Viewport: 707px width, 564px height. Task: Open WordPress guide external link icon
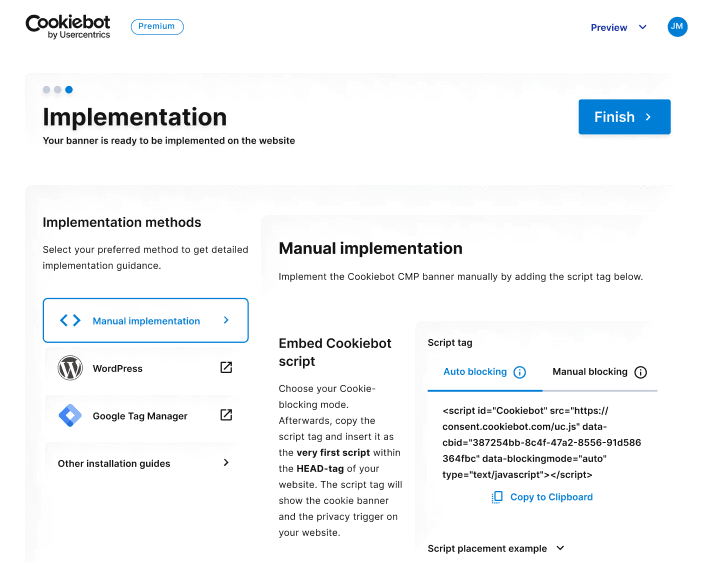click(226, 368)
